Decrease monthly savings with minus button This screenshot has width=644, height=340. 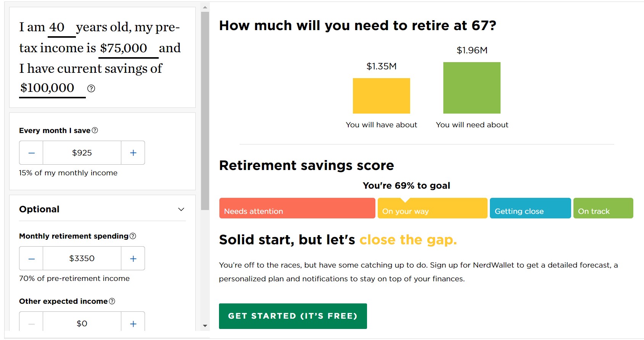pyautogui.click(x=31, y=153)
